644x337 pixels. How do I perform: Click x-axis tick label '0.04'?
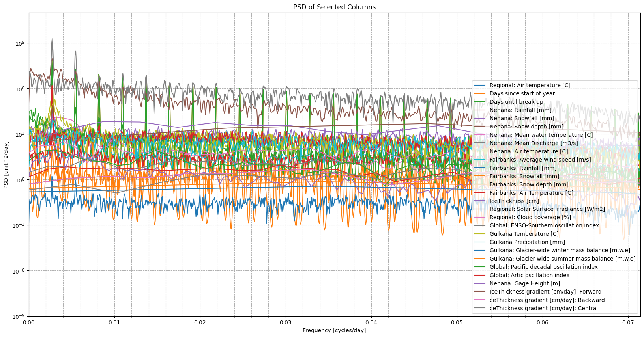[x=371, y=322]
